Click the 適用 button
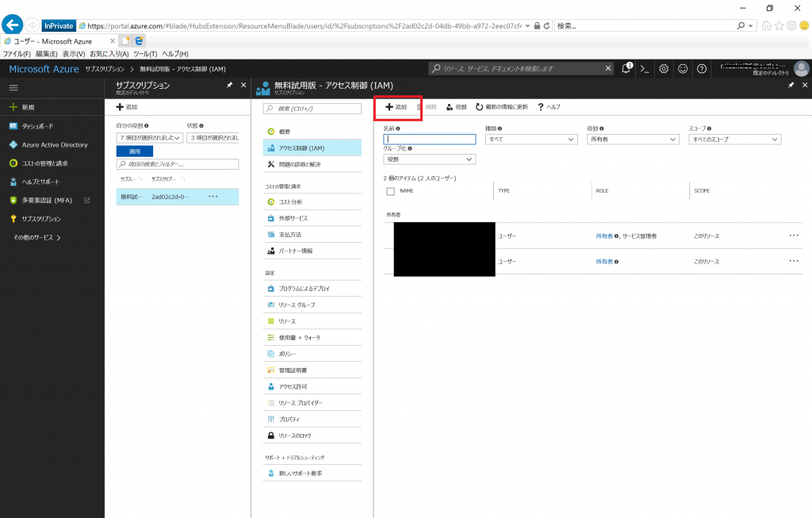812x518 pixels. (x=135, y=152)
